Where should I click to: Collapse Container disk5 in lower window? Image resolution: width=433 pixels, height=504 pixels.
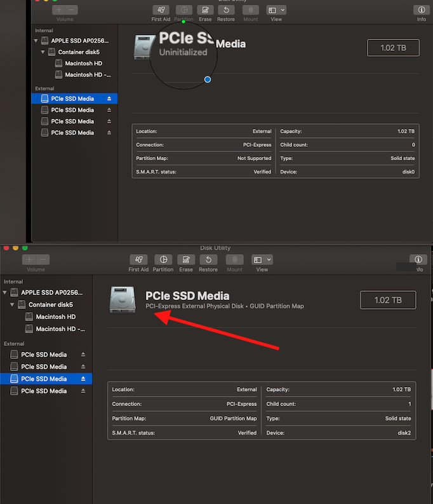tap(12, 304)
